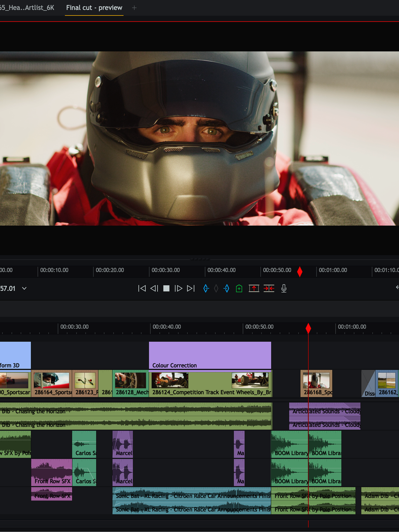The image size is (399, 532).
Task: Click the green add marker icon
Action: [239, 288]
